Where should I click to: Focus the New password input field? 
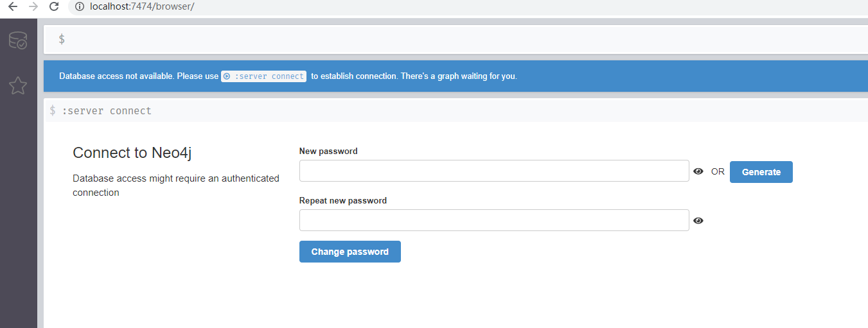click(x=493, y=171)
